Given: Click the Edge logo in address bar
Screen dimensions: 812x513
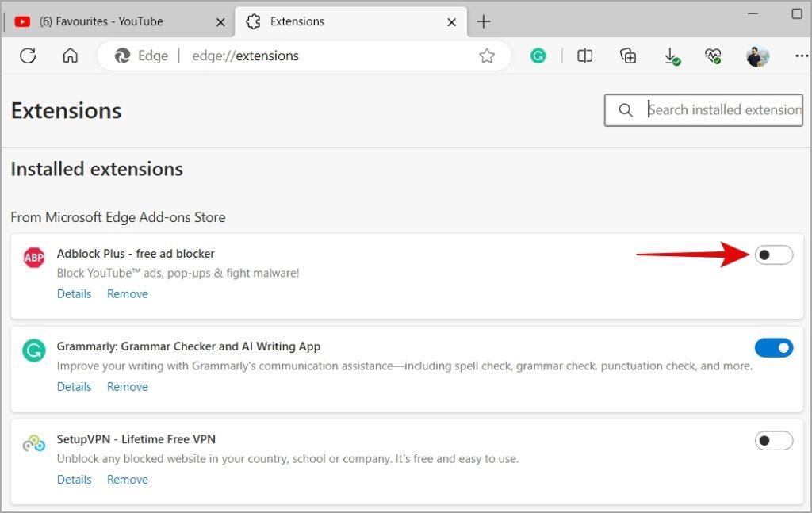Looking at the screenshot, I should click(x=122, y=56).
